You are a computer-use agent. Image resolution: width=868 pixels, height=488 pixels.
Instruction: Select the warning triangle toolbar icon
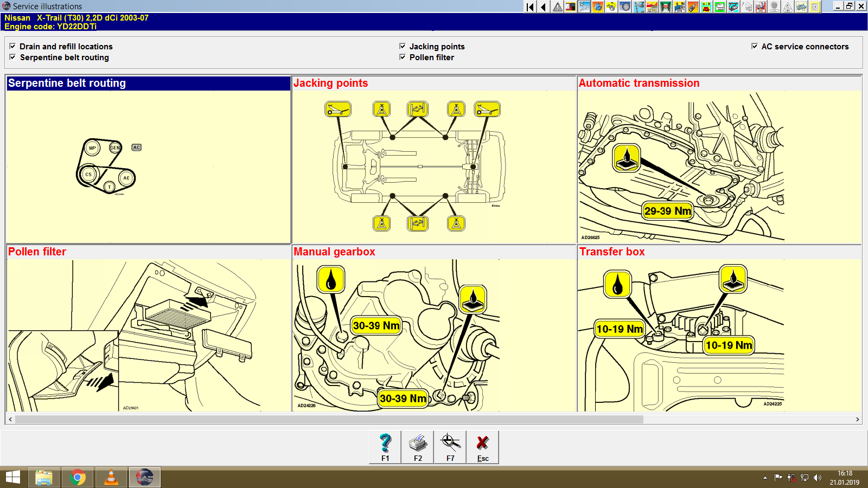(x=557, y=8)
